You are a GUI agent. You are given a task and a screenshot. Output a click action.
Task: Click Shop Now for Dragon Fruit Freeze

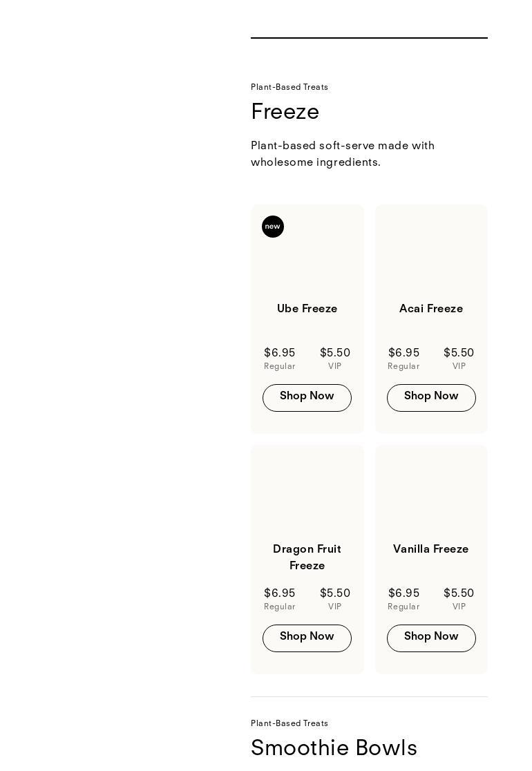pyautogui.click(x=307, y=638)
